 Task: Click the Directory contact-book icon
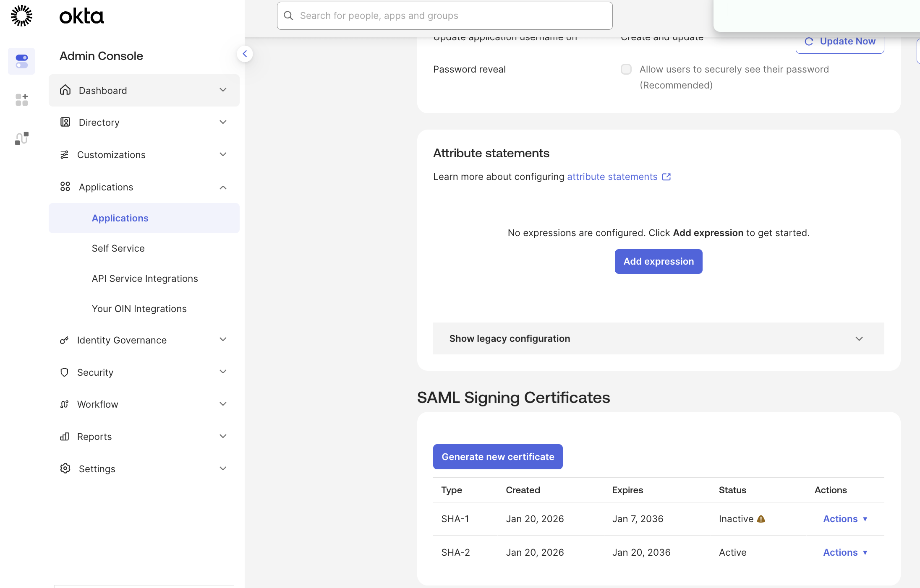click(x=65, y=122)
